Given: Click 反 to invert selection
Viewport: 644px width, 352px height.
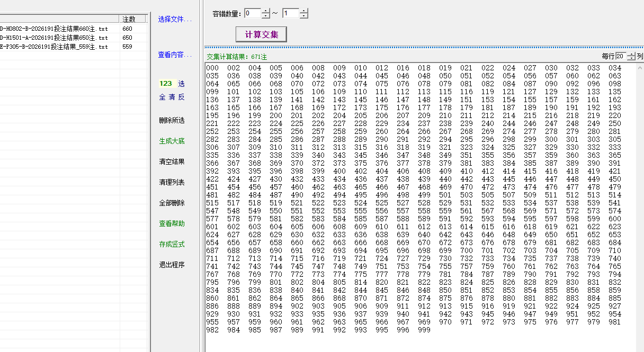Looking at the screenshot, I should pos(181,97).
